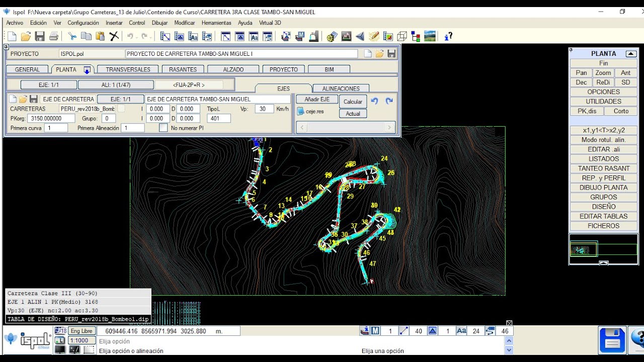
Task: Switch to the BIM tab
Action: coord(329,69)
